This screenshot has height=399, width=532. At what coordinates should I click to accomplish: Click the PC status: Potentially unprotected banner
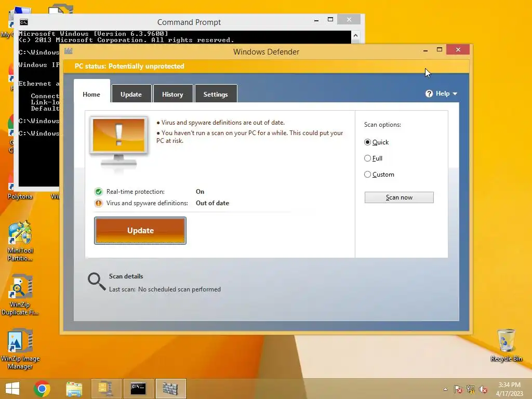267,66
